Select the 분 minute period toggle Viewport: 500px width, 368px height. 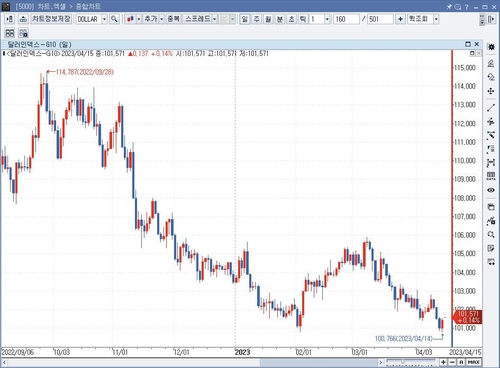point(280,19)
